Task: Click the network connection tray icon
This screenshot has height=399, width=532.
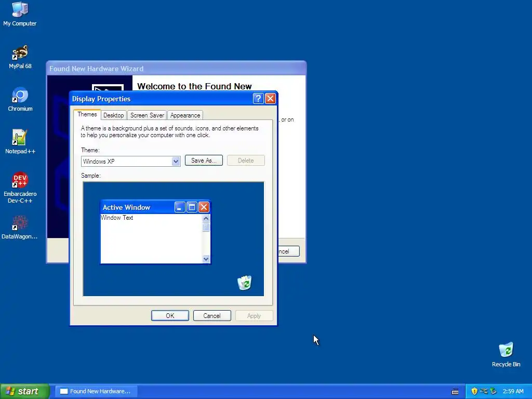Action: coord(484,391)
